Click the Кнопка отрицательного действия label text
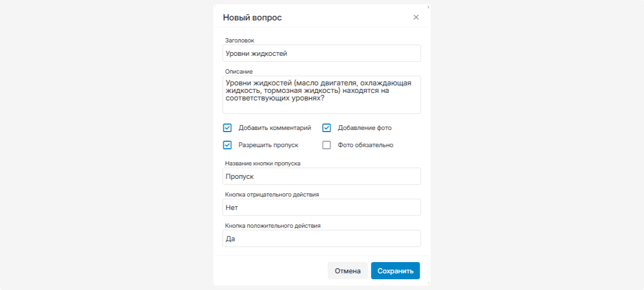 pos(272,194)
